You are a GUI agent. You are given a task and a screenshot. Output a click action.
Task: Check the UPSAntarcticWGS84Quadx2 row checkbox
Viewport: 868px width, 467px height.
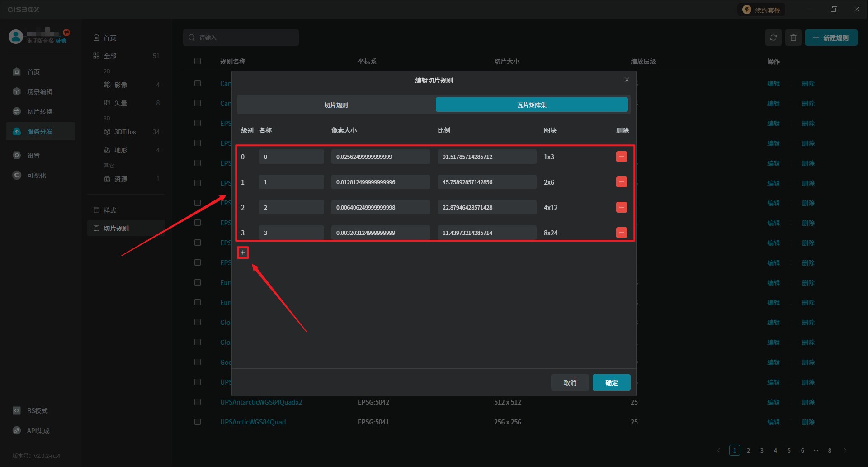[x=198, y=402]
